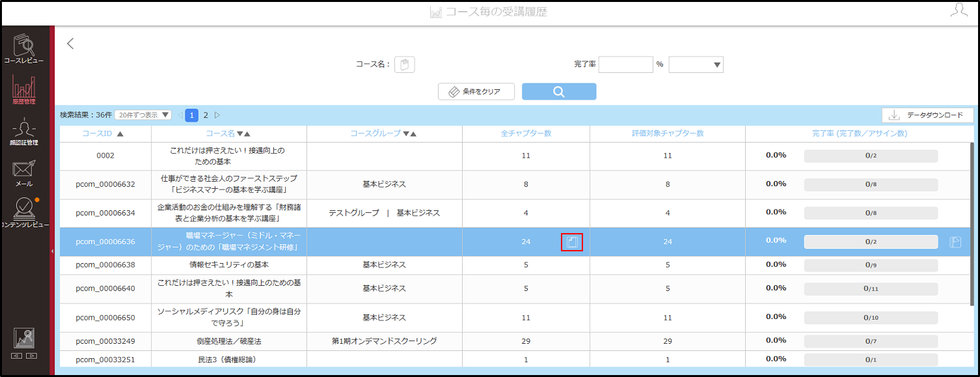
Task: Click progress bar 0/2 for course 0002
Action: click(x=871, y=156)
